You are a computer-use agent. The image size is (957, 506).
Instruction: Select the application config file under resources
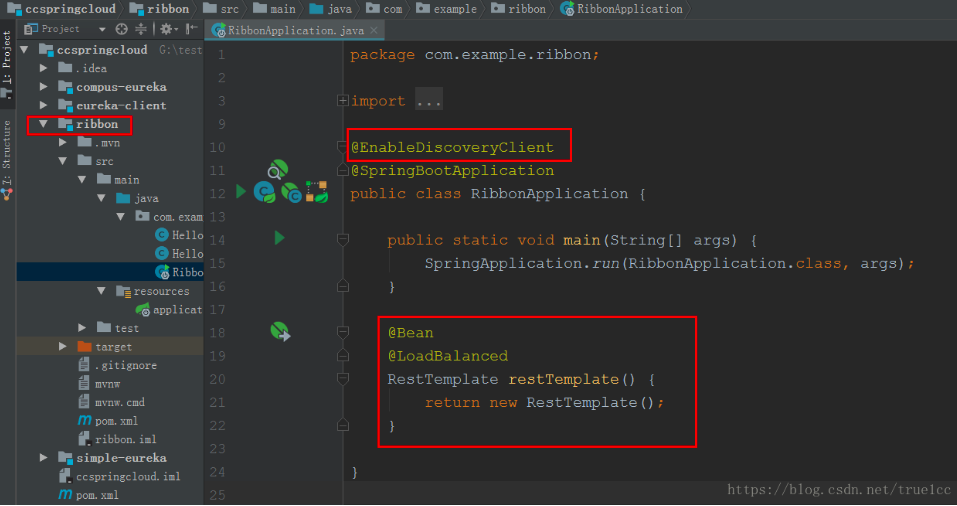169,309
